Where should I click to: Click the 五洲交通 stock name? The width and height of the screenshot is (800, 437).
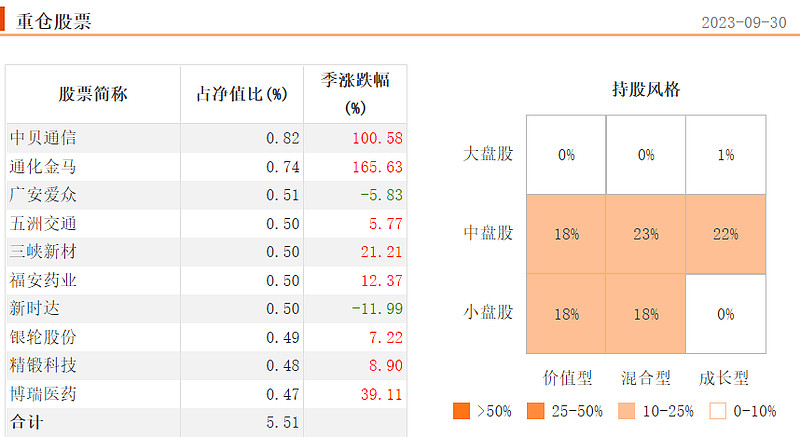tap(43, 224)
